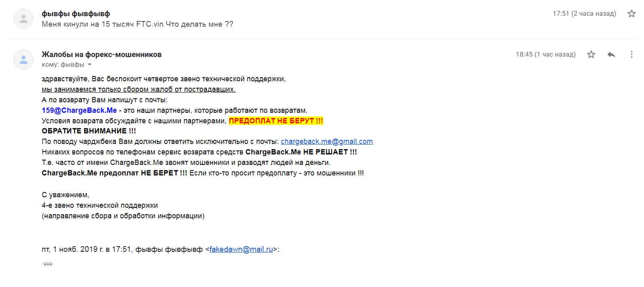
Task: Click the 18:45 (1 час назад) timestamp
Action: [x=545, y=55]
